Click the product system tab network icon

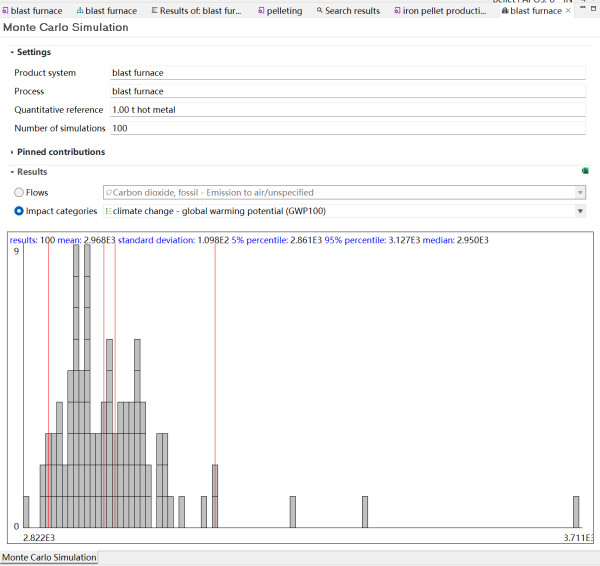point(80,11)
